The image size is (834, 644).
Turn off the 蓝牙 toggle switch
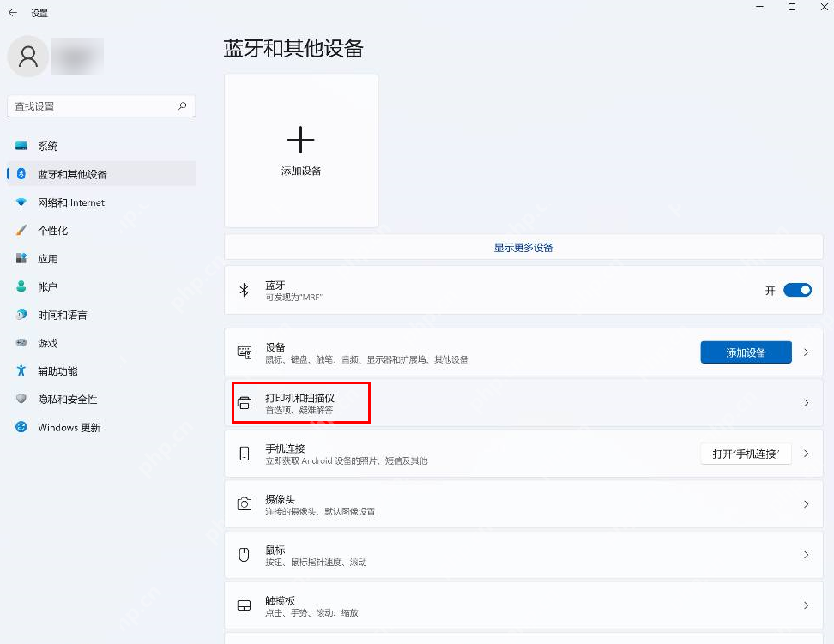point(797,290)
